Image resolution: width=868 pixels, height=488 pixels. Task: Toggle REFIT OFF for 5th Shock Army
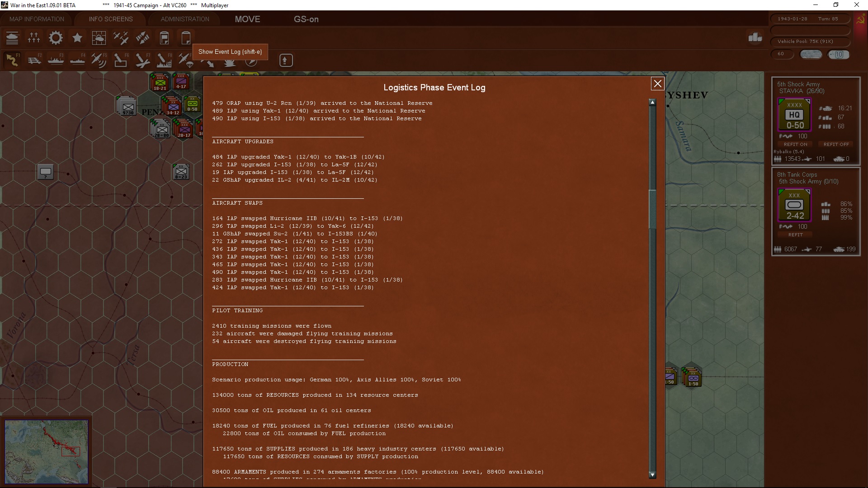point(836,144)
